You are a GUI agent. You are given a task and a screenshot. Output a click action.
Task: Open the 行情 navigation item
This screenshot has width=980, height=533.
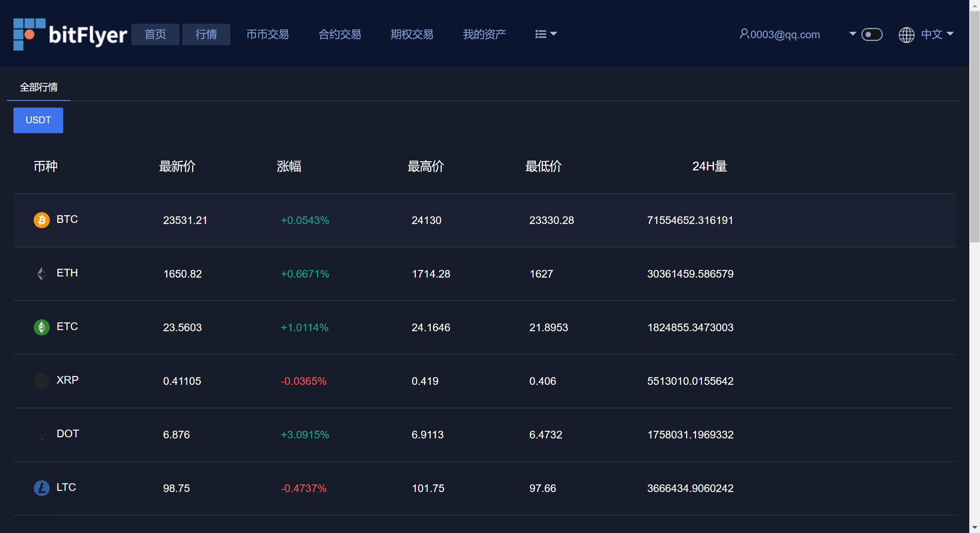click(206, 34)
